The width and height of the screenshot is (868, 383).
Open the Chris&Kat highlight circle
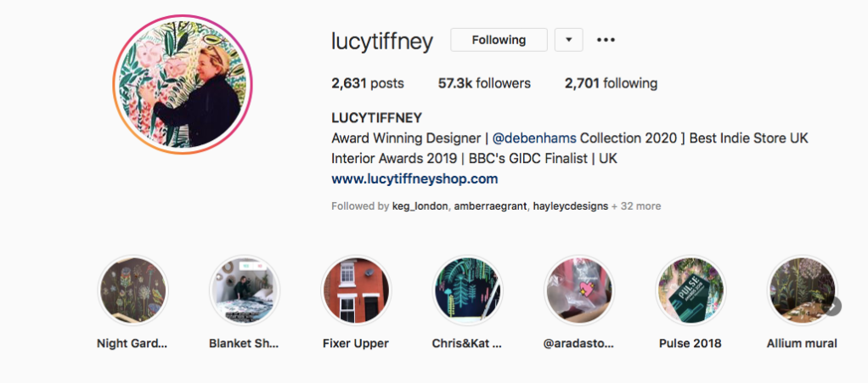pyautogui.click(x=467, y=290)
